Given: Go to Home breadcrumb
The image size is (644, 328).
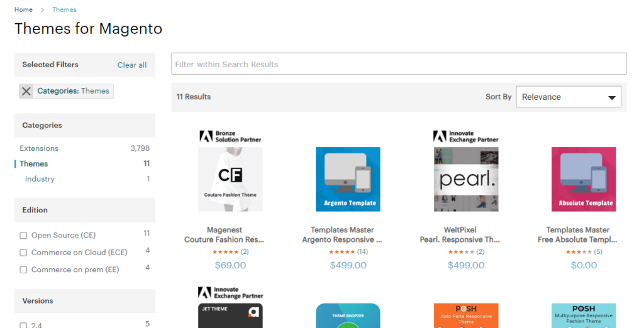Looking at the screenshot, I should click(23, 10).
